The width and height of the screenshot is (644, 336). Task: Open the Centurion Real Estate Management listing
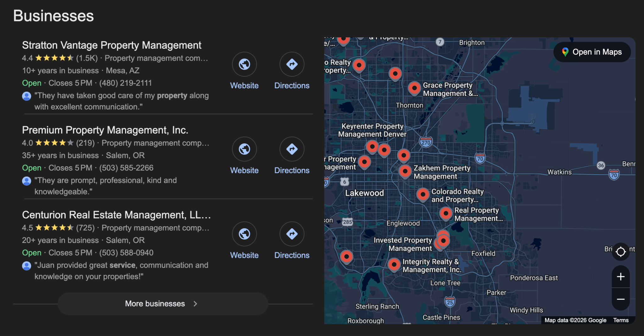tap(116, 215)
